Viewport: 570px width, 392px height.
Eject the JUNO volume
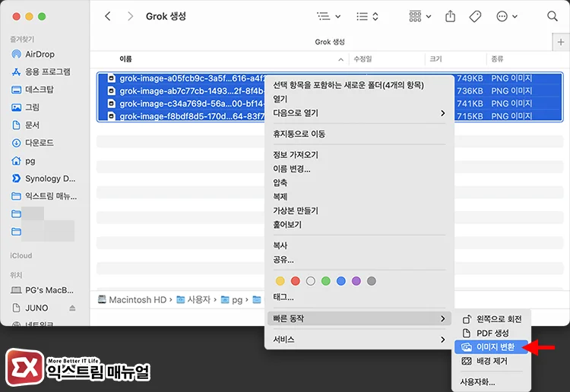(72, 308)
